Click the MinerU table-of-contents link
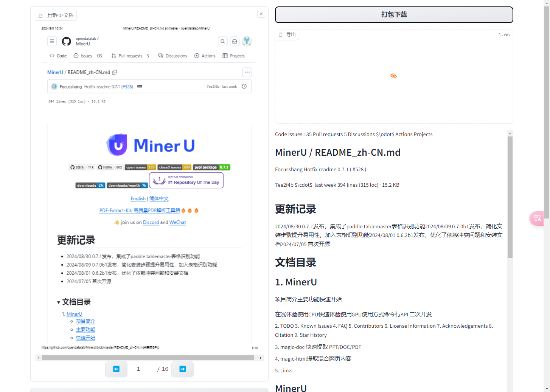This screenshot has width=550, height=392. 74,314
